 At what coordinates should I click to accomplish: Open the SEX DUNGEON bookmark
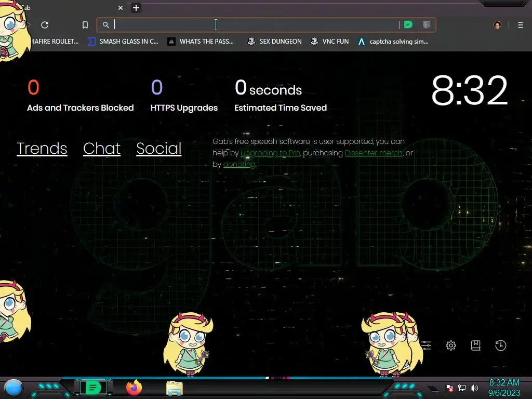coord(275,42)
